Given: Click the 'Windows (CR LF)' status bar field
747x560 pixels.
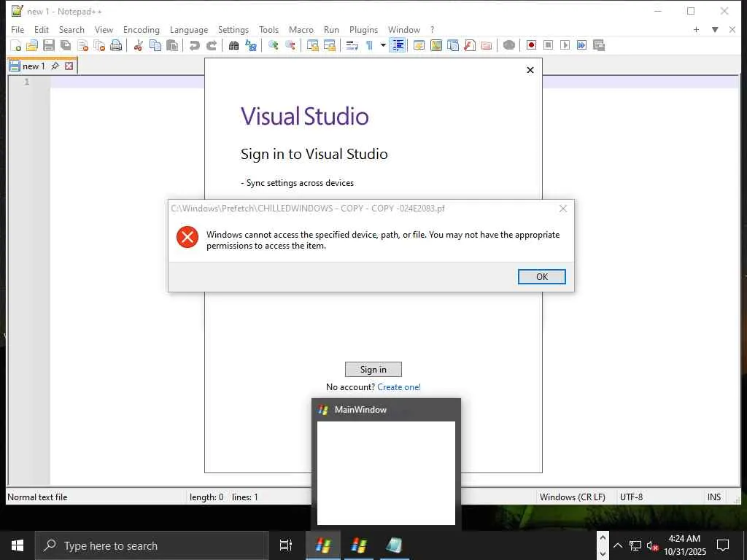Looking at the screenshot, I should click(572, 497).
